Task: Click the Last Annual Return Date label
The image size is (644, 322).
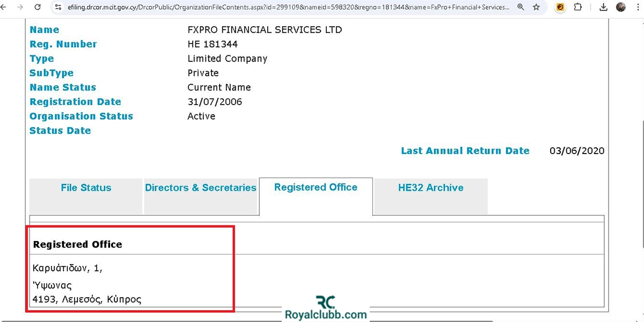Action: pos(465,151)
